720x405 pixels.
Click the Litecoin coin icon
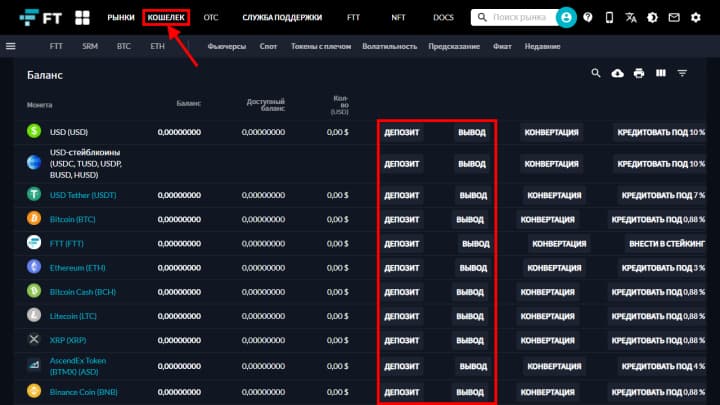pyautogui.click(x=34, y=315)
